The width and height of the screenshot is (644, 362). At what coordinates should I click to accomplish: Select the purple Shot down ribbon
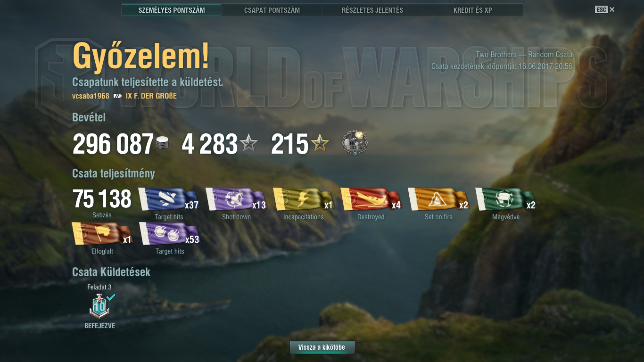pyautogui.click(x=236, y=199)
